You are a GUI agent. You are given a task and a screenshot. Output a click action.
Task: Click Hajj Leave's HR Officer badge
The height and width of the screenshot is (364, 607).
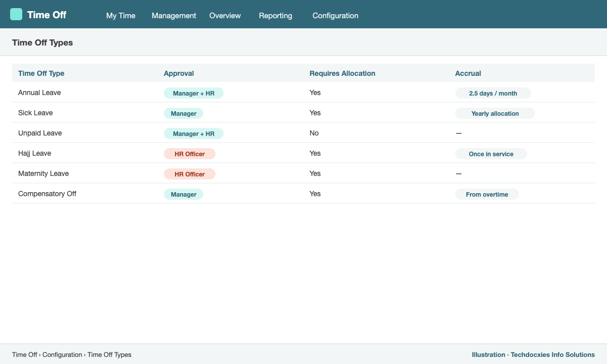tap(190, 154)
